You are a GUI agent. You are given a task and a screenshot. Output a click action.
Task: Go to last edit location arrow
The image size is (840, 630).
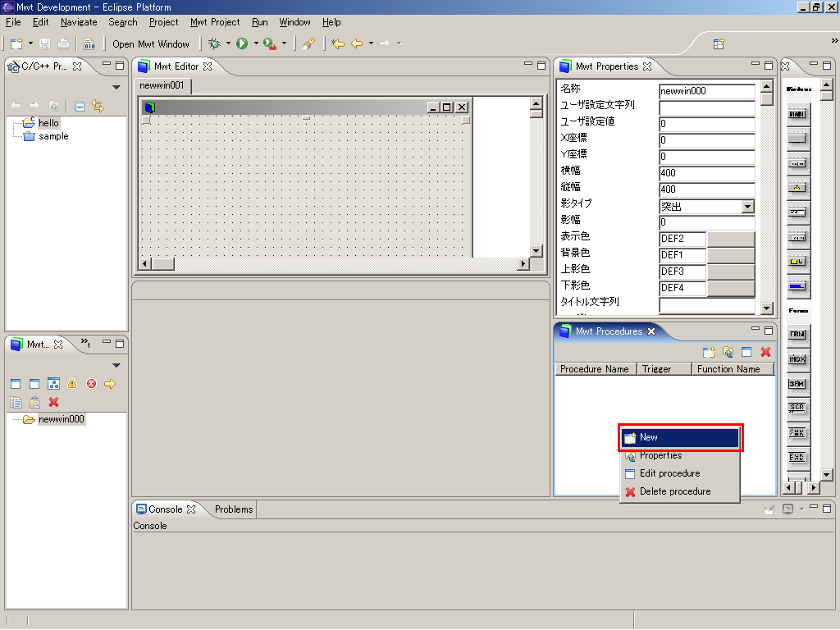(337, 44)
